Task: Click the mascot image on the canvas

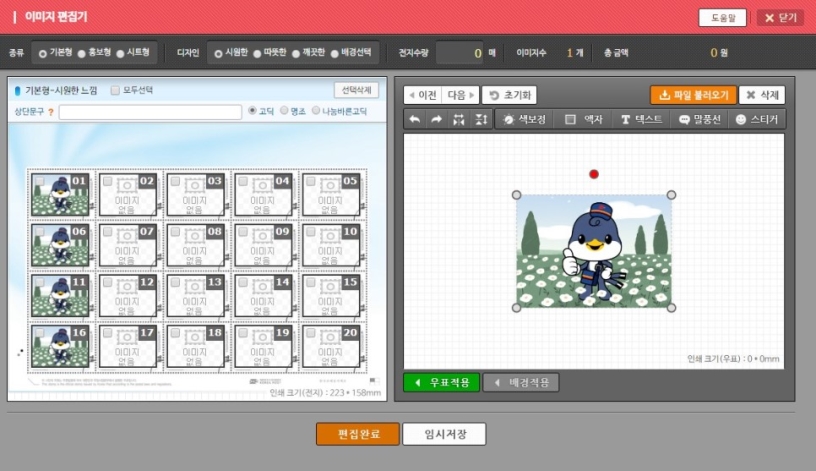Action: point(594,251)
